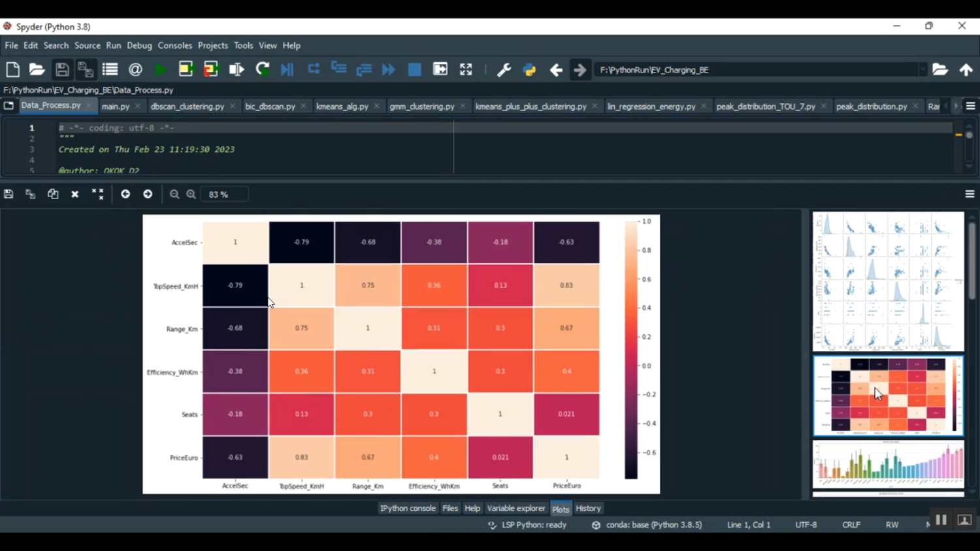Click the green Run file button
The image size is (980, 551).
pyautogui.click(x=160, y=70)
